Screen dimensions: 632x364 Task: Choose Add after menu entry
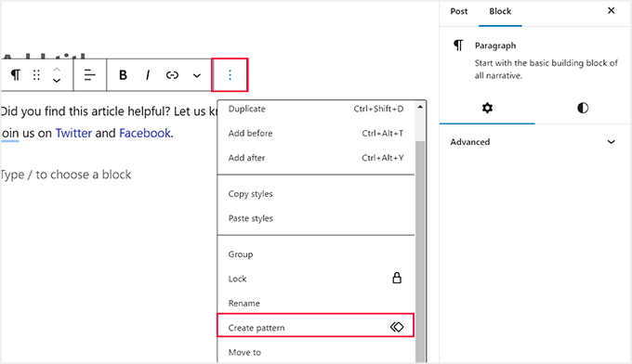pyautogui.click(x=316, y=158)
